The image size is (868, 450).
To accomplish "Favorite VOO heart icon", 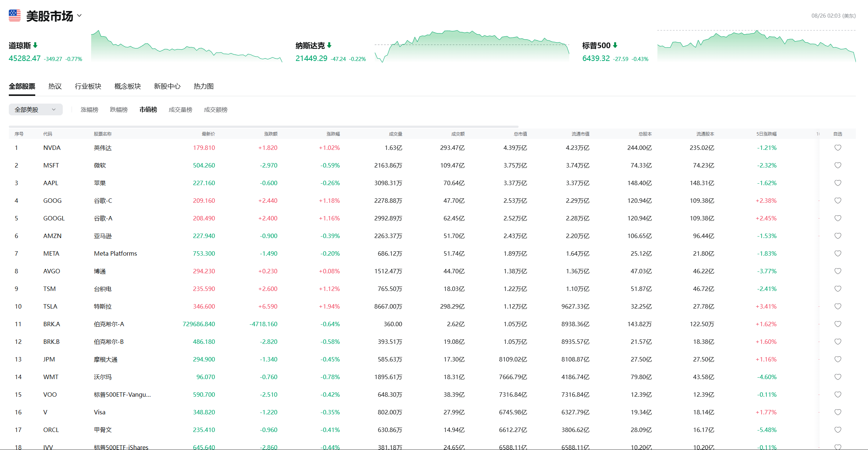I will 838,395.
